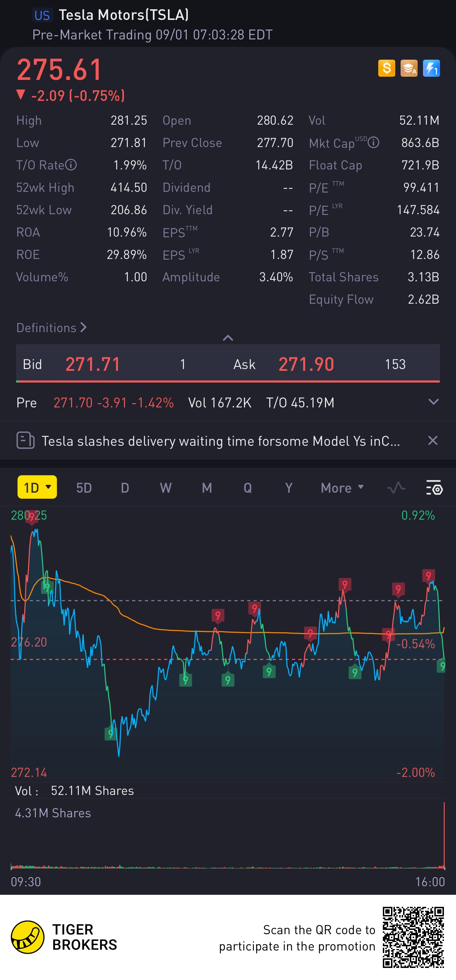
Task: Tap the -2.00% chart axis label
Action: pos(415,772)
